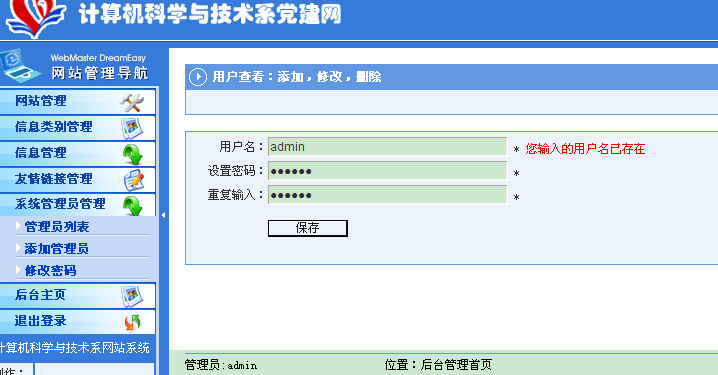Click the picture icon beside 信息类别管理
Screen dimensions: 718x375
point(132,129)
